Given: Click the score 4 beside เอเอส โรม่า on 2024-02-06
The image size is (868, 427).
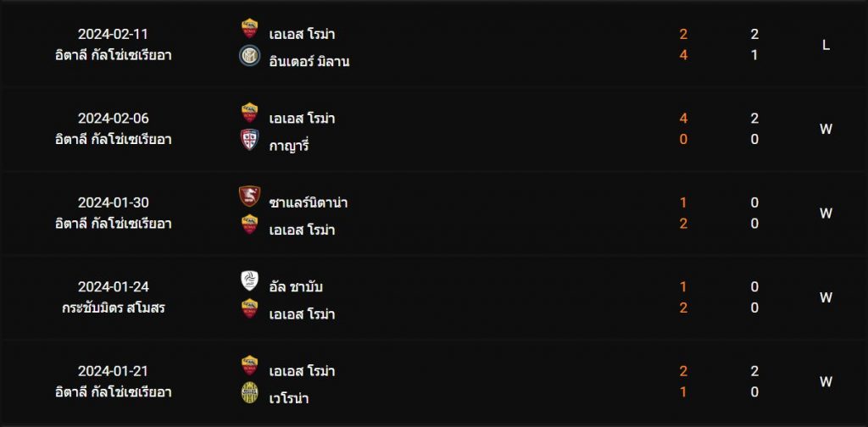Looking at the screenshot, I should point(683,119).
